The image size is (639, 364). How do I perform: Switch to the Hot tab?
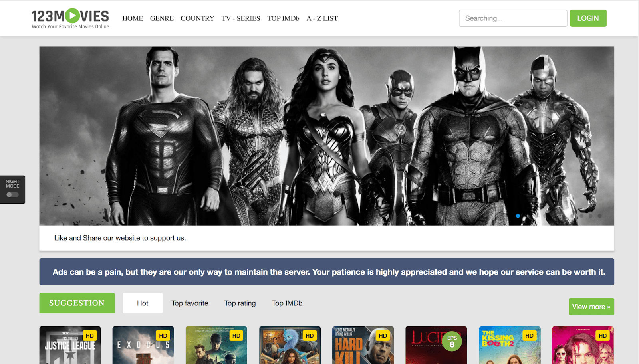click(143, 303)
